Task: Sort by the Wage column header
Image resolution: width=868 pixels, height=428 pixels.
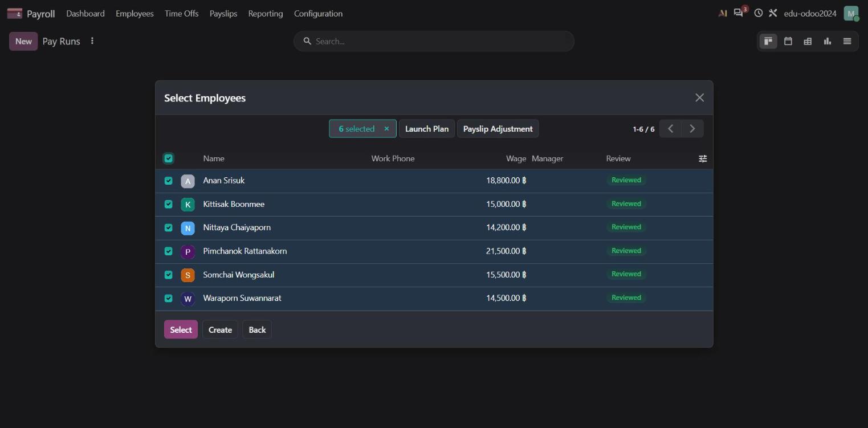Action: [x=516, y=158]
